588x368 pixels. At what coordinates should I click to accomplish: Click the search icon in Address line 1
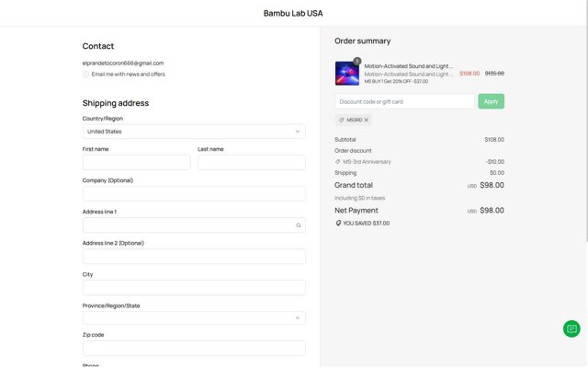coord(298,225)
